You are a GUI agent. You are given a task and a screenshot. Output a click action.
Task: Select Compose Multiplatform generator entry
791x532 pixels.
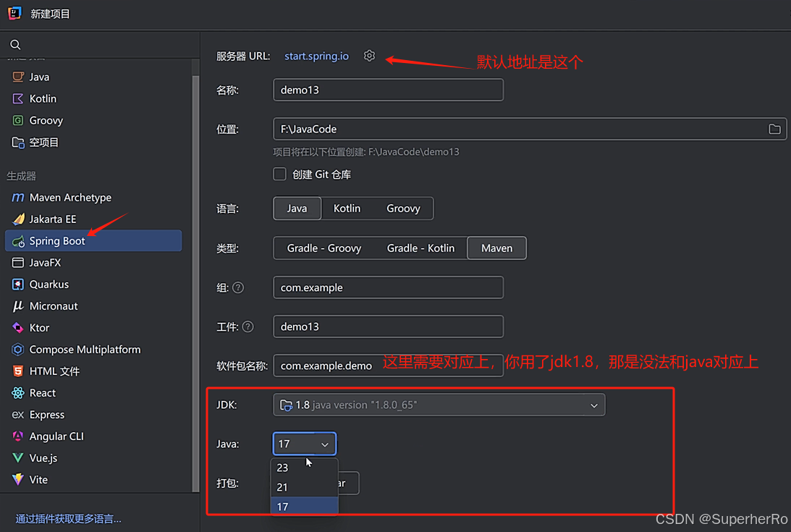coord(93,350)
